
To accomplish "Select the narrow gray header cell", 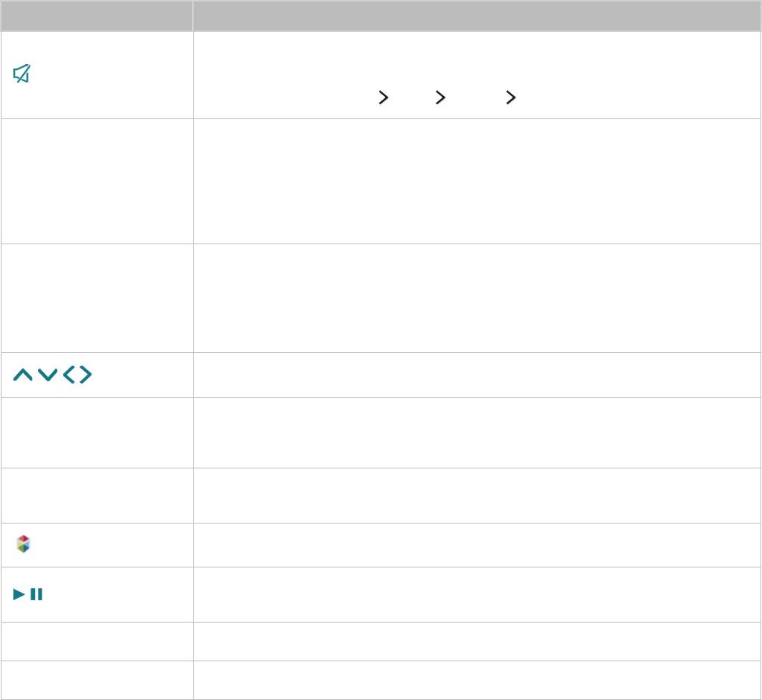I will click(96, 16).
